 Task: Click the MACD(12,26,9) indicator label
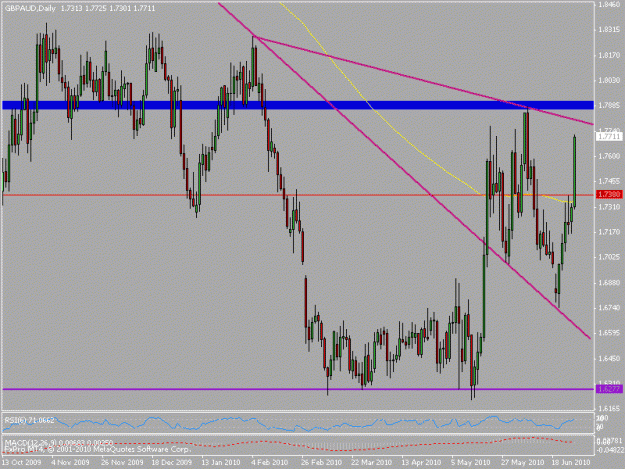point(59,443)
